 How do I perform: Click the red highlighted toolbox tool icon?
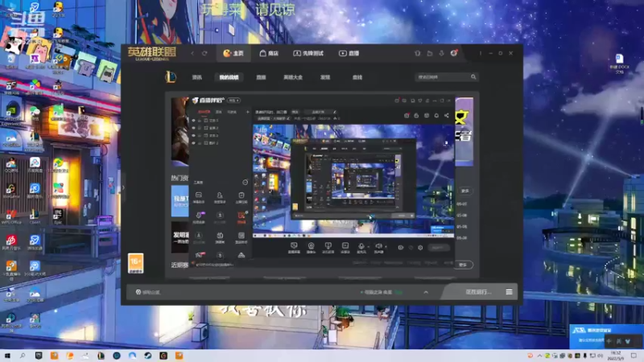[x=242, y=217]
